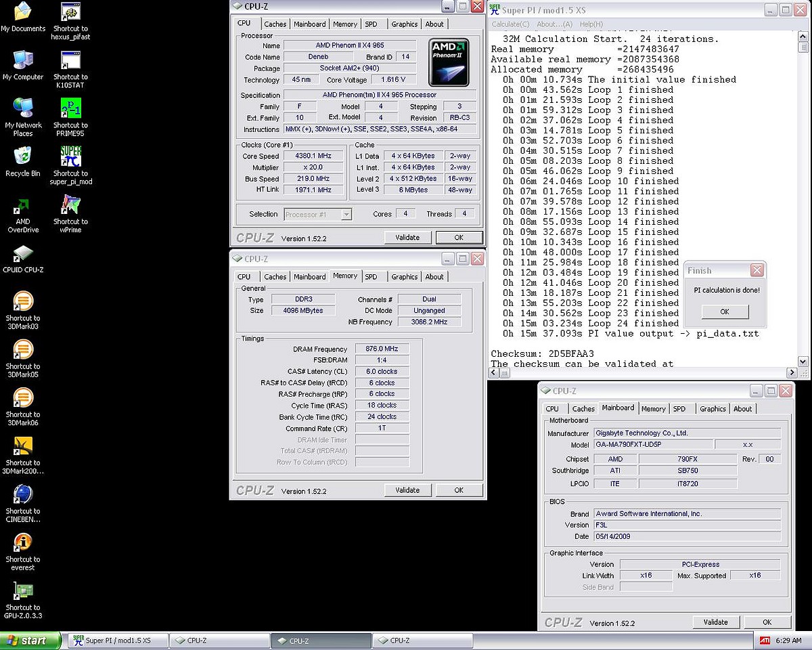The image size is (812, 650).
Task: Switch to Graphics tab in the memory-timings CPU-Z window
Action: (x=404, y=277)
